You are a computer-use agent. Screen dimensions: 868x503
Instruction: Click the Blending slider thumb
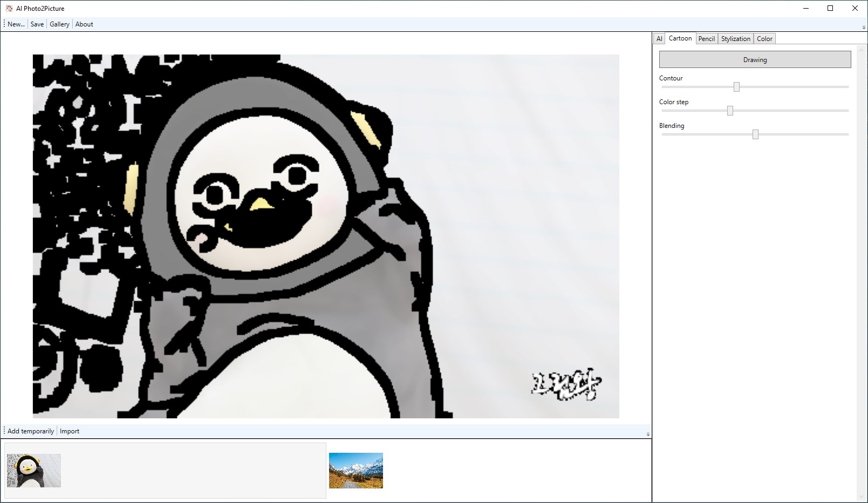tap(755, 134)
